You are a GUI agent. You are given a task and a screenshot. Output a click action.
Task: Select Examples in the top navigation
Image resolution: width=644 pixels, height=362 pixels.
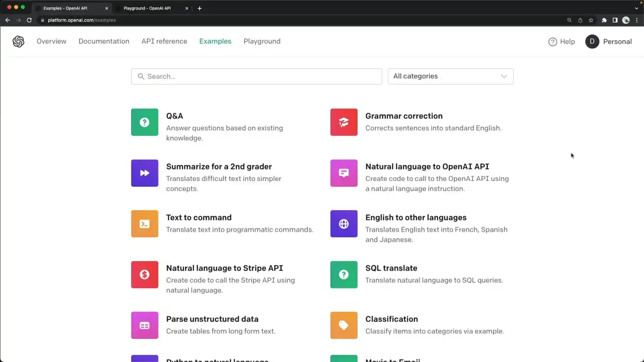pyautogui.click(x=215, y=41)
